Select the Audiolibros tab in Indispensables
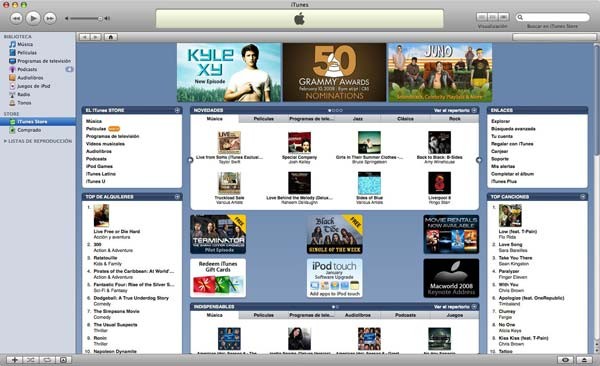The image size is (600, 366). tap(358, 315)
